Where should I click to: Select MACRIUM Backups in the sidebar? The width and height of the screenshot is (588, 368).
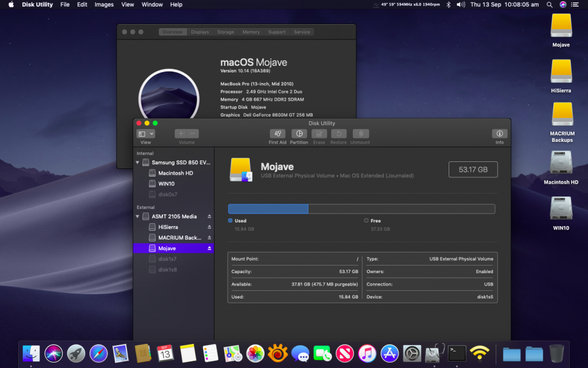[173, 238]
